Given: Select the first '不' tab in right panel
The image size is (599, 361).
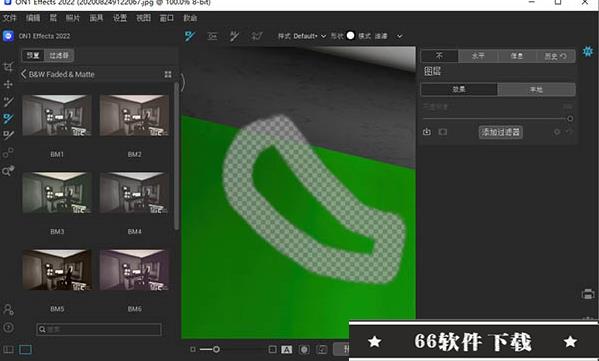Looking at the screenshot, I should pyautogui.click(x=439, y=56).
